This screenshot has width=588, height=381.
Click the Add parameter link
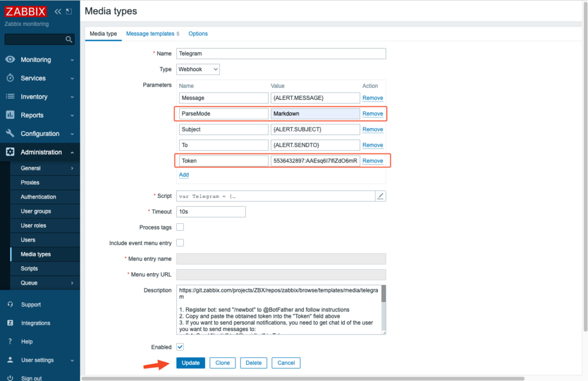184,174
